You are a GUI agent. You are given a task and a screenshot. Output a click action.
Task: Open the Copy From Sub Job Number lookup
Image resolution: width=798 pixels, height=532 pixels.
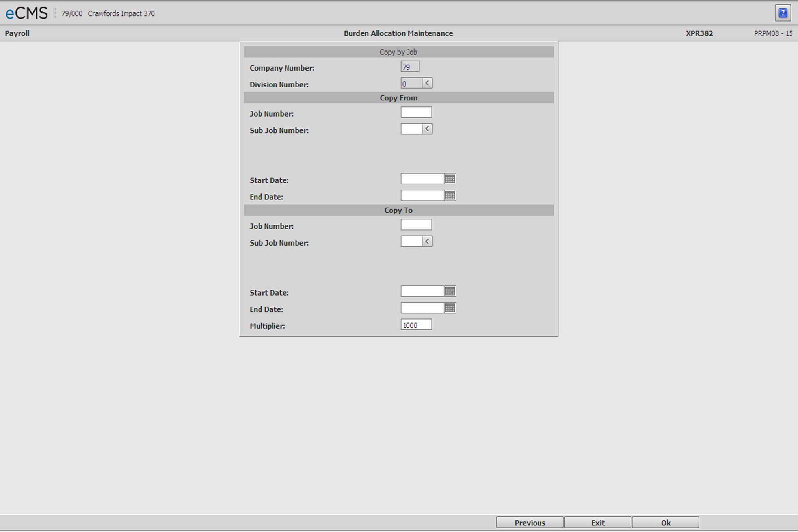(x=428, y=129)
